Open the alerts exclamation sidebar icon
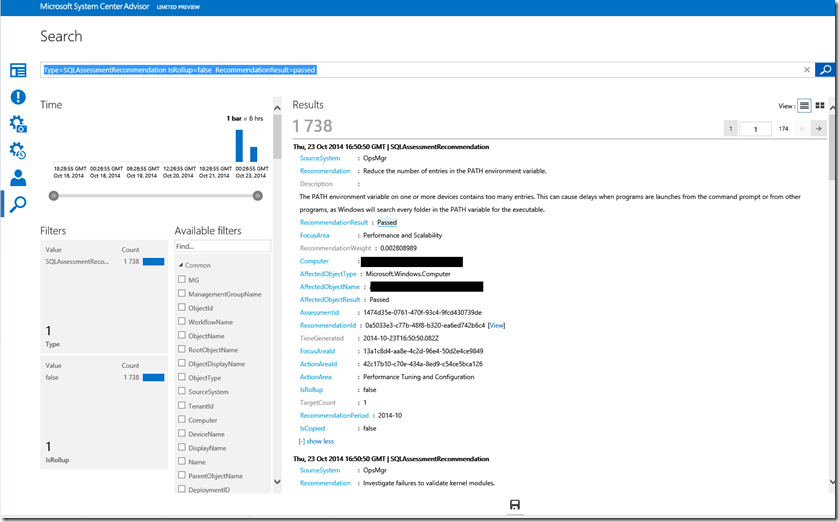The width and height of the screenshot is (839, 522). 18,97
